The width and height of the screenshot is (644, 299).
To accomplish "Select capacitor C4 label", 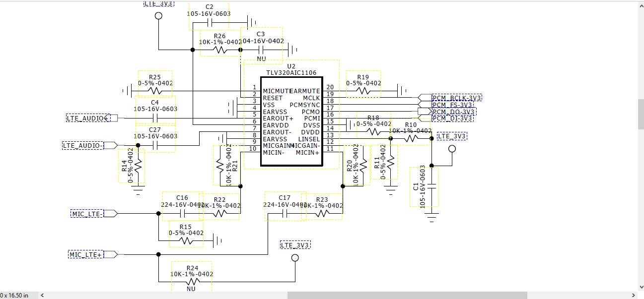I will (x=155, y=103).
